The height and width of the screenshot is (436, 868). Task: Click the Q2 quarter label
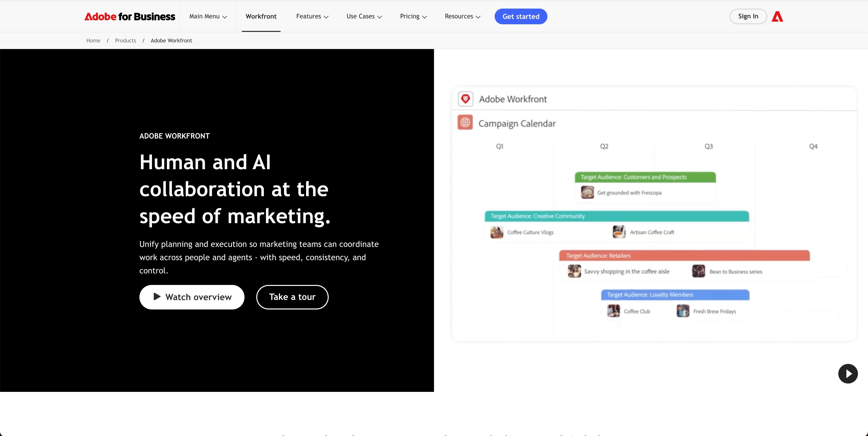[604, 146]
